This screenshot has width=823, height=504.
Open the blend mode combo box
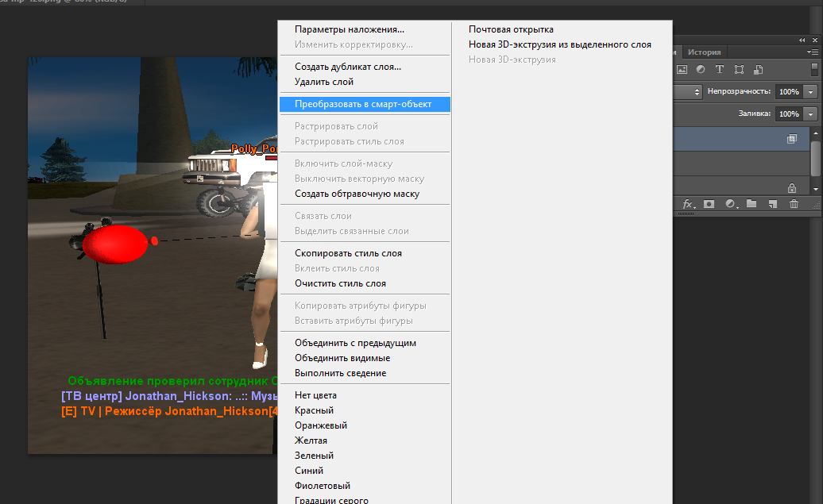click(688, 92)
